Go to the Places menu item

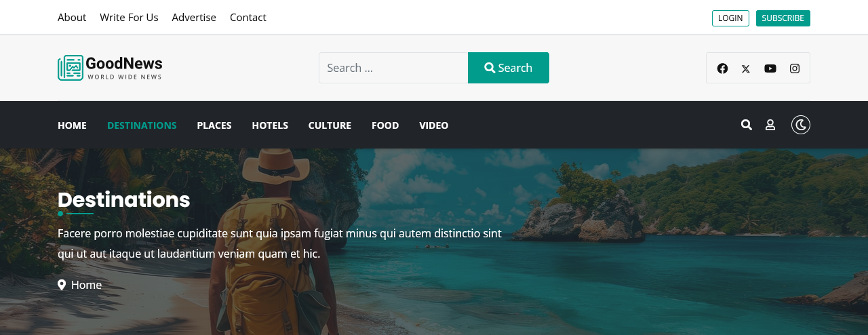coord(214,125)
